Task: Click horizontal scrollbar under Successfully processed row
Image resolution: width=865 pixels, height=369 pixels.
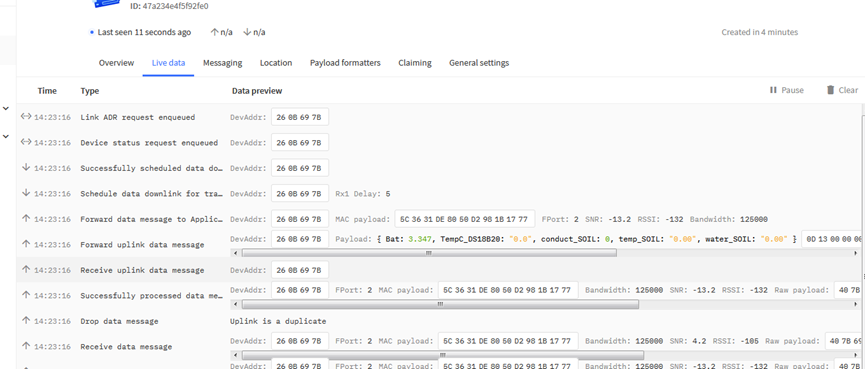Action: coord(440,304)
